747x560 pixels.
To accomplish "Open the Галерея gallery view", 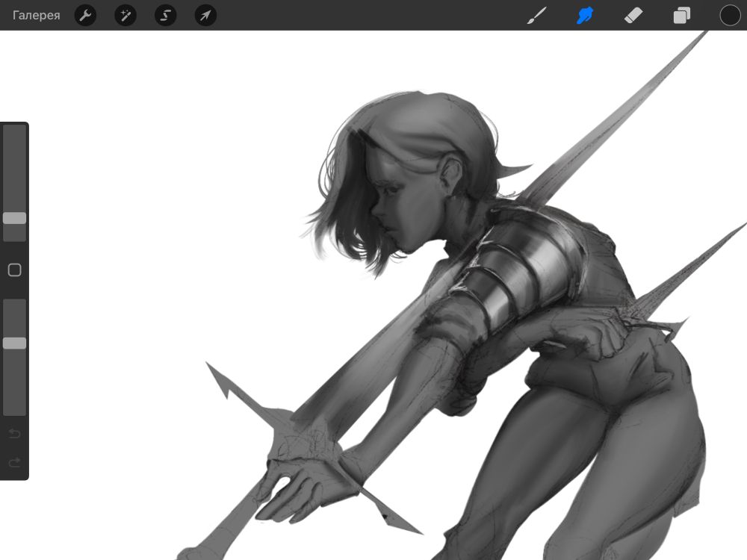I will point(36,15).
